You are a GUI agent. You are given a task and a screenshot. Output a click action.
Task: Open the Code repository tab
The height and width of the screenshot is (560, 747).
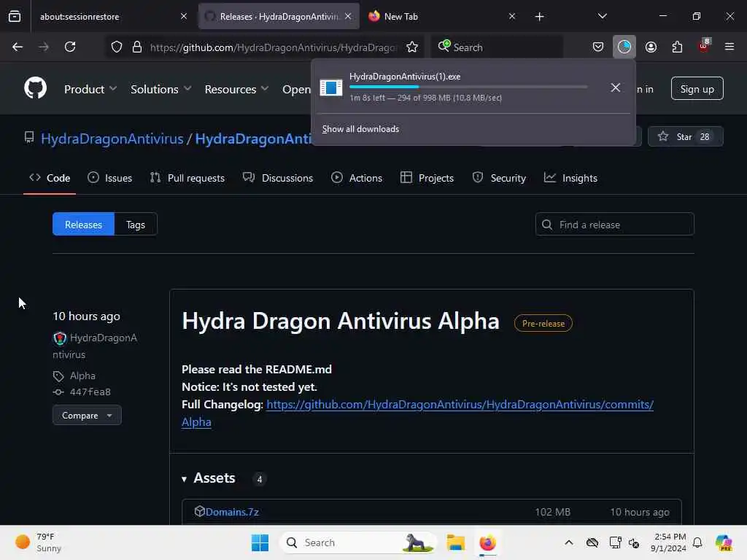(50, 178)
